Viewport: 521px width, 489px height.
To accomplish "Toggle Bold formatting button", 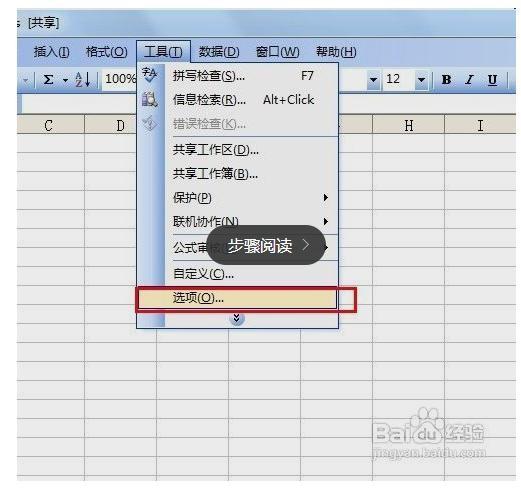I will 446,80.
